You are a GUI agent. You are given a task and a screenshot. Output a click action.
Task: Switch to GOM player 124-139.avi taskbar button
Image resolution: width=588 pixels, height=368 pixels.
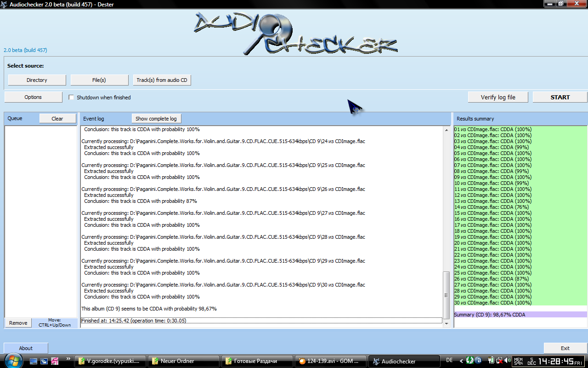click(330, 361)
